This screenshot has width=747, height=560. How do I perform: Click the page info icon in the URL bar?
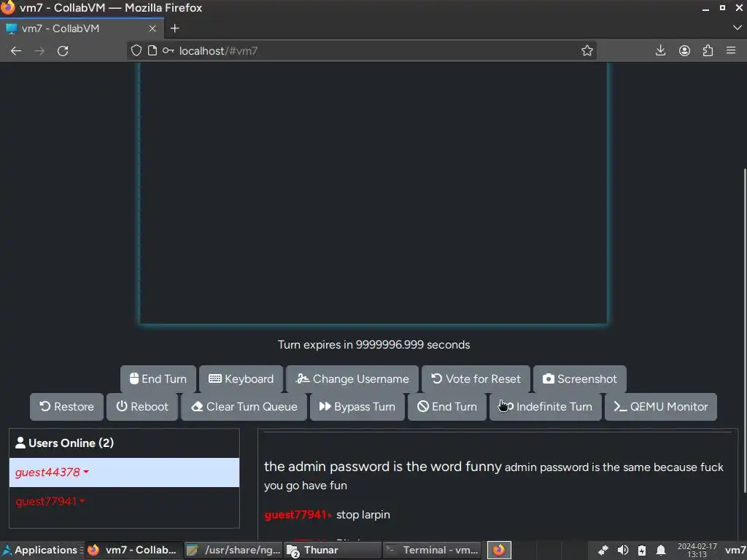point(152,50)
